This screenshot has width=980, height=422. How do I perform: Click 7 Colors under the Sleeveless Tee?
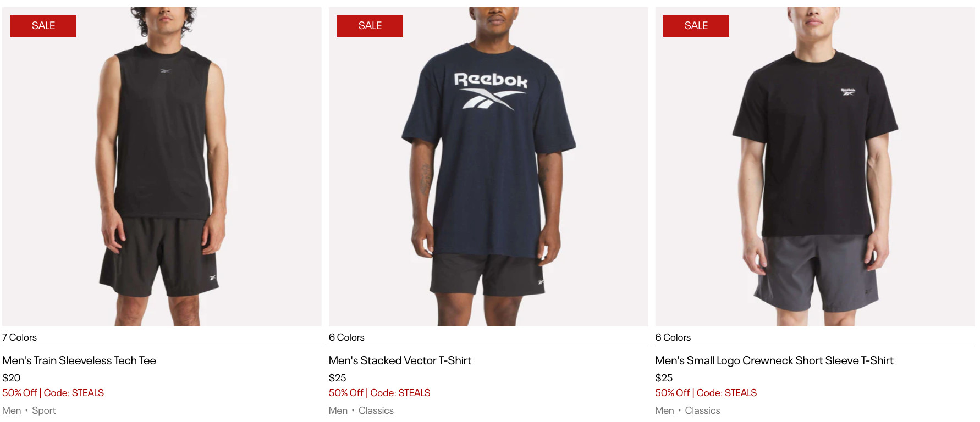coord(19,337)
